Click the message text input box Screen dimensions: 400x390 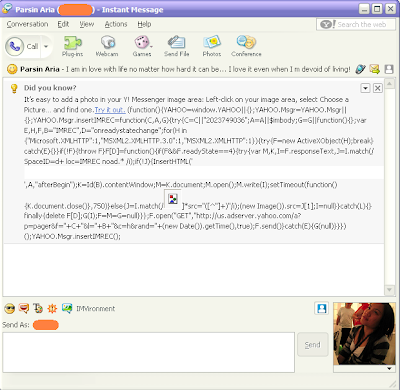pos(149,352)
